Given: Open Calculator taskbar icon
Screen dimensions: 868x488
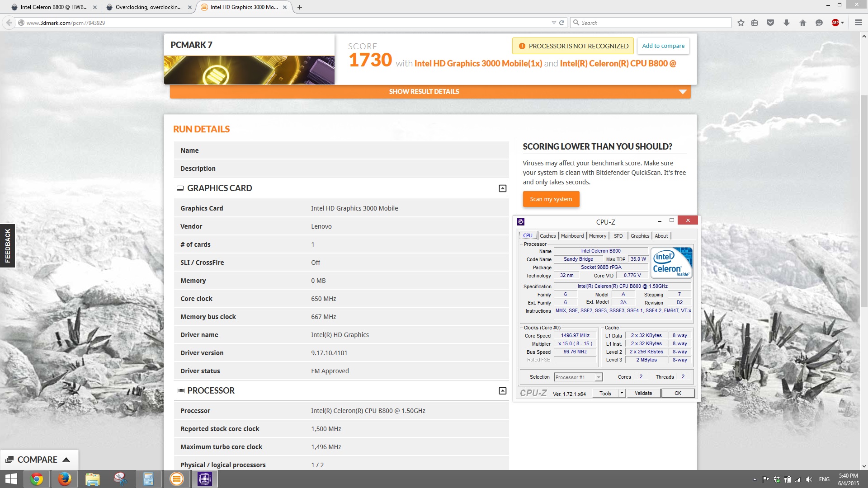Looking at the screenshot, I should pos(148,479).
